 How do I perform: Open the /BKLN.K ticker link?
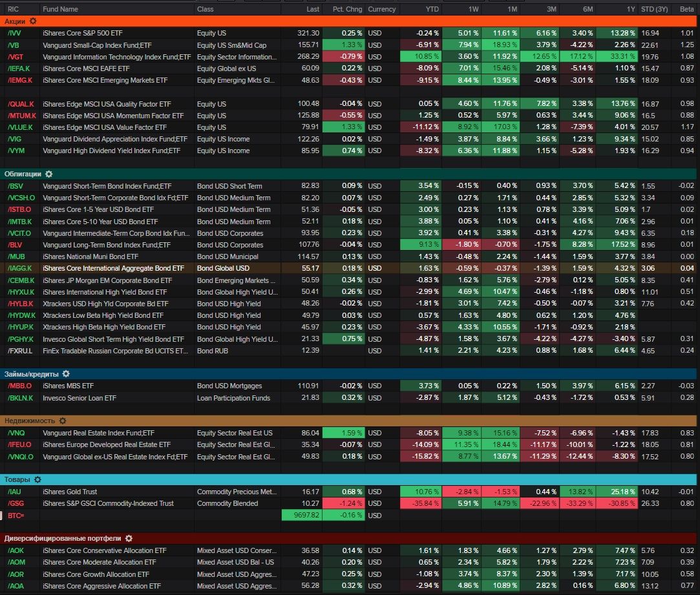click(x=20, y=398)
